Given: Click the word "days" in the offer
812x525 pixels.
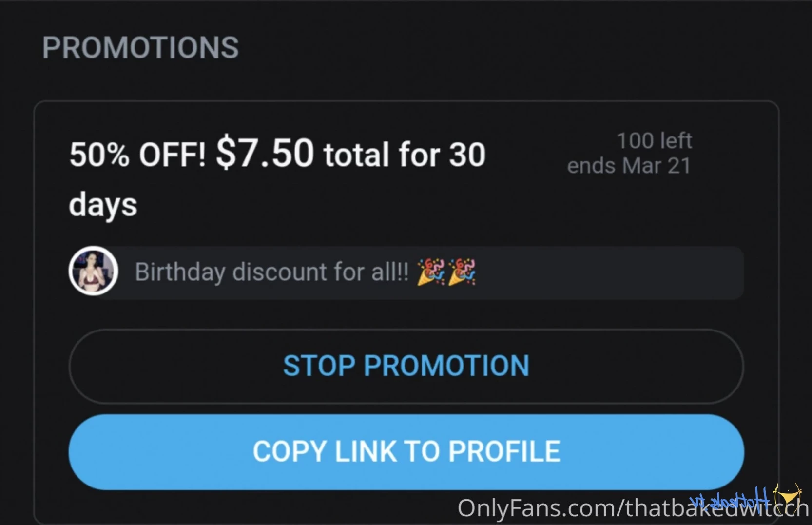Looking at the screenshot, I should point(103,205).
